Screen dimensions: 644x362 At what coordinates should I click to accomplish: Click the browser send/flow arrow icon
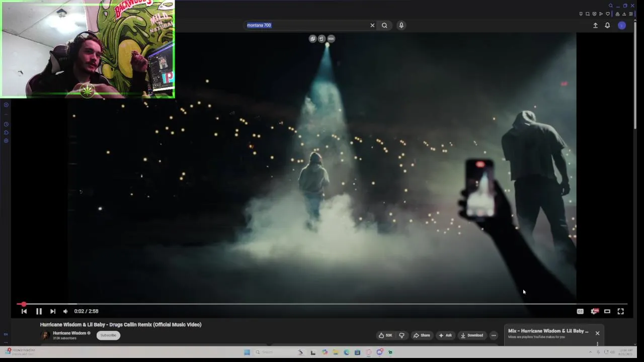(601, 14)
